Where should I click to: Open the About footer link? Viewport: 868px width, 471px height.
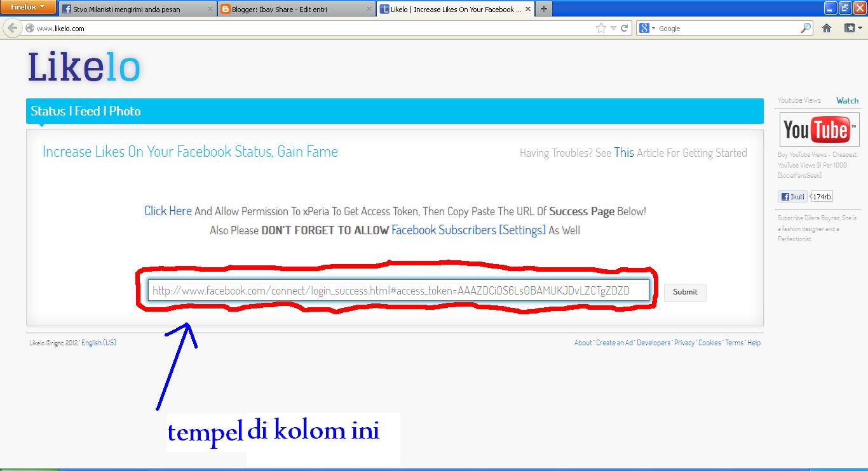[583, 343]
